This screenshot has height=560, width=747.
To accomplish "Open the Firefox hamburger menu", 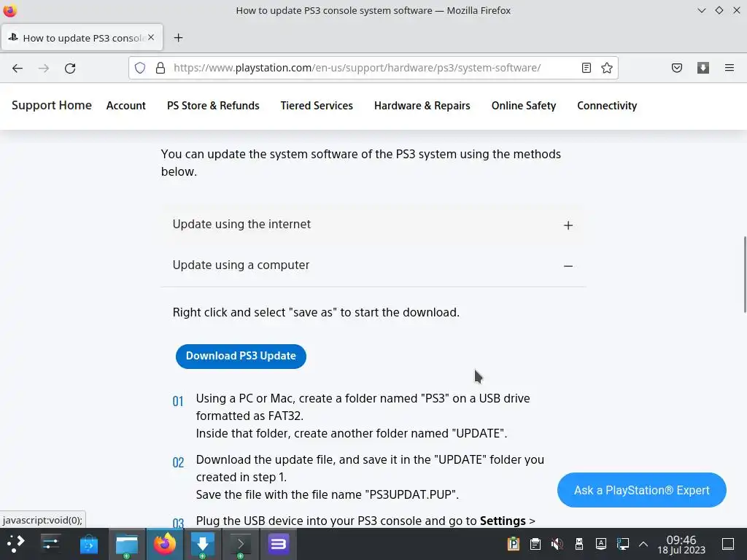I will 729,68.
